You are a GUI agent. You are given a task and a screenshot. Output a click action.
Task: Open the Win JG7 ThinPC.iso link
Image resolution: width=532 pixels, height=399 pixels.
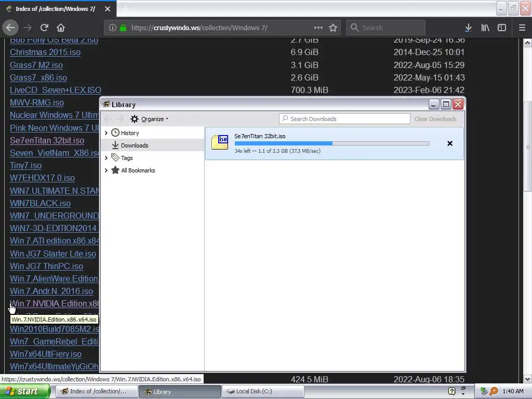pos(46,267)
